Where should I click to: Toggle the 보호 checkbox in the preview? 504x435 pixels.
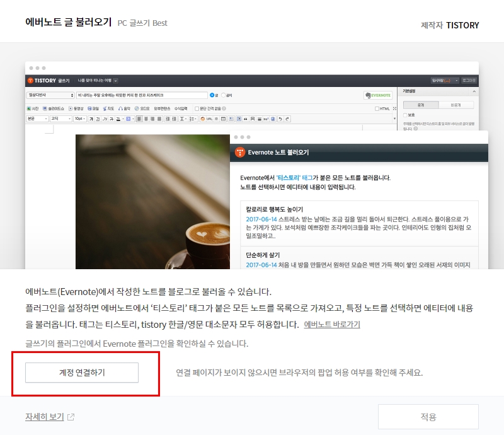(x=405, y=115)
